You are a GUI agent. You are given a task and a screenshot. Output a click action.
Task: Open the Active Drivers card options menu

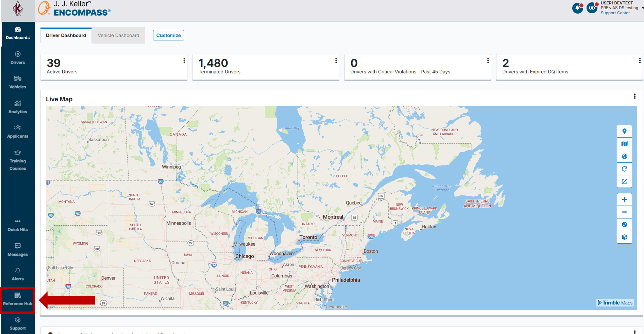pyautogui.click(x=184, y=60)
